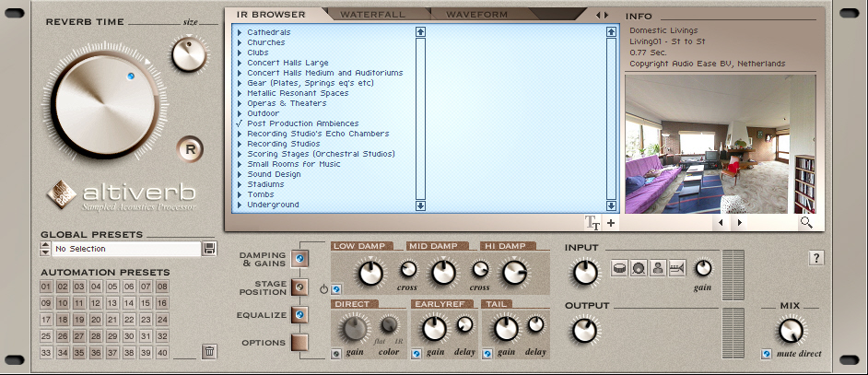
Task: Click the reverse R button
Action: [x=191, y=149]
